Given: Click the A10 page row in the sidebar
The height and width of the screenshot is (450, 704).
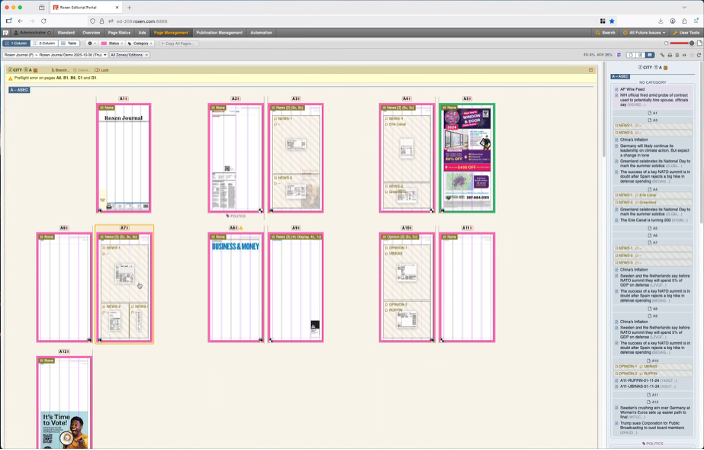Looking at the screenshot, I should click(x=653, y=361).
